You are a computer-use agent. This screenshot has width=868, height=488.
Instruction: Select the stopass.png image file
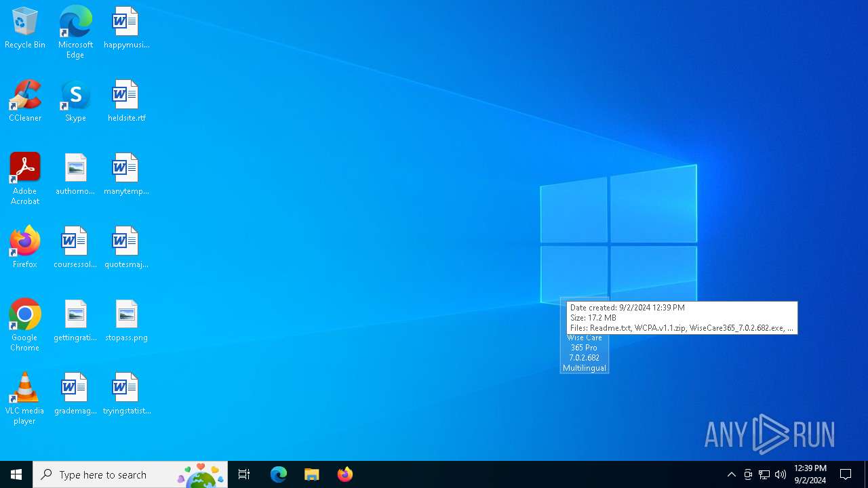pos(126,321)
